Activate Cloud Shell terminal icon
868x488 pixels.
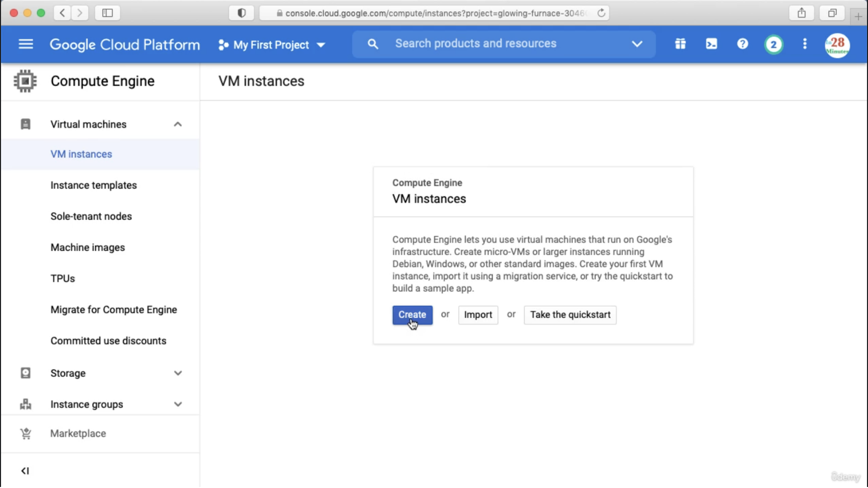712,44
